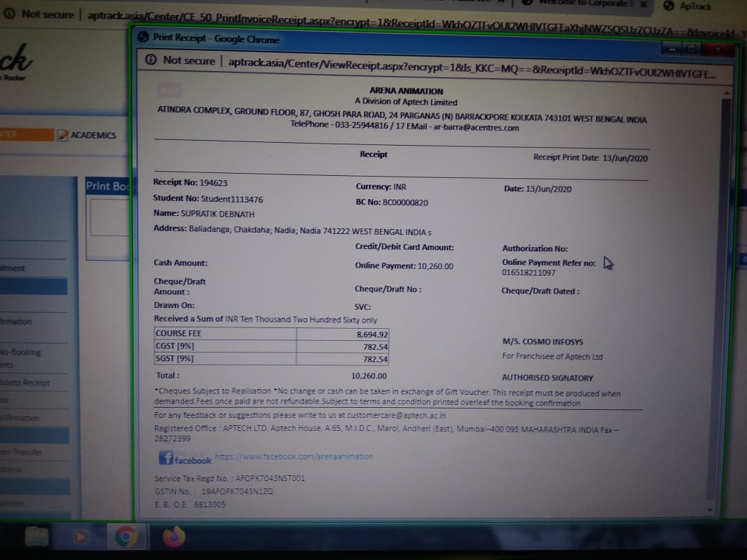Click the site info icon in Print Receipt popup
Image resolution: width=747 pixels, height=560 pixels.
pos(151,60)
